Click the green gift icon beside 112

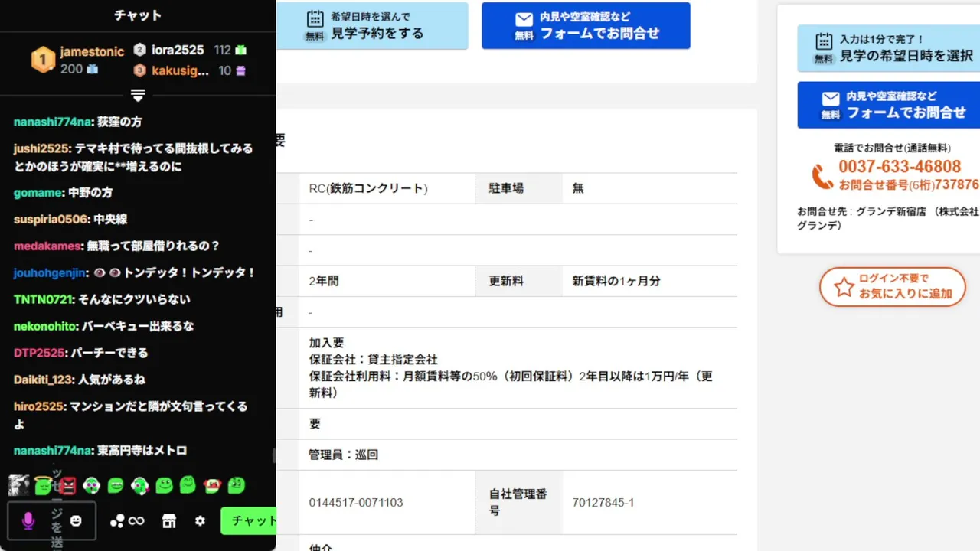pos(241,50)
